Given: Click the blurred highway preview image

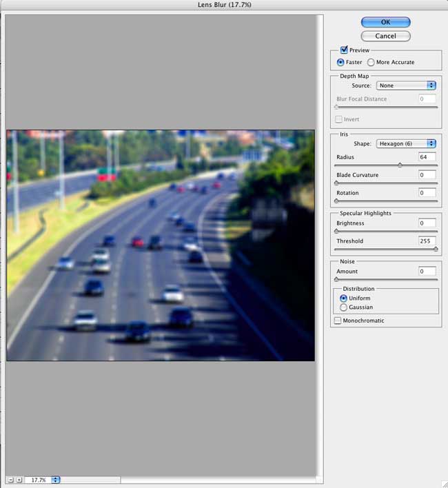Looking at the screenshot, I should pyautogui.click(x=160, y=245).
